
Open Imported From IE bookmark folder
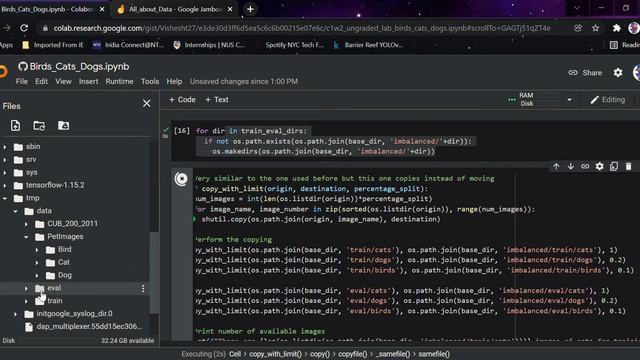coord(53,45)
